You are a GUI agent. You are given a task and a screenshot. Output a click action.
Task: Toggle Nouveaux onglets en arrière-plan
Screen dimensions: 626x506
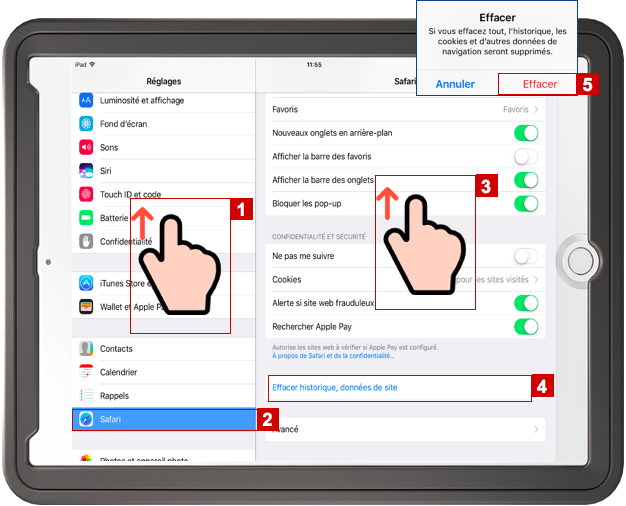coord(526,133)
